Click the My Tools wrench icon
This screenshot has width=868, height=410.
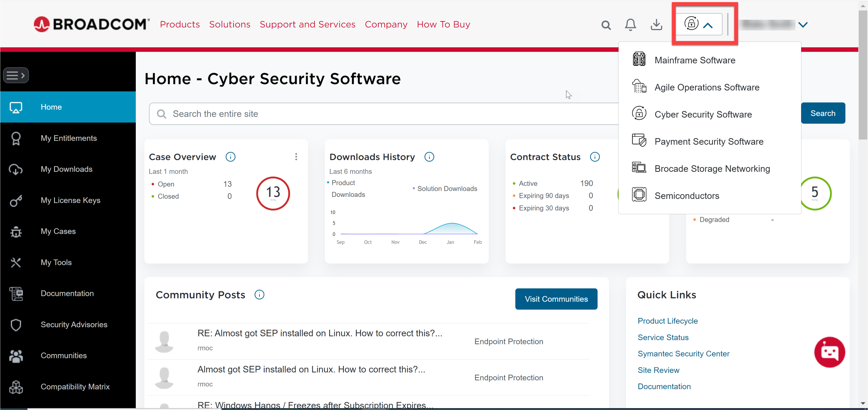pyautogui.click(x=16, y=262)
